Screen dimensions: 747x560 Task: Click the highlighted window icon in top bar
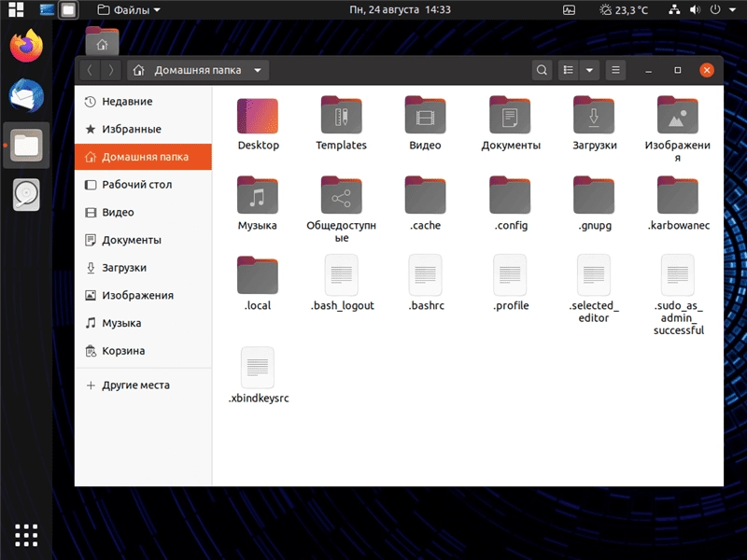click(68, 10)
